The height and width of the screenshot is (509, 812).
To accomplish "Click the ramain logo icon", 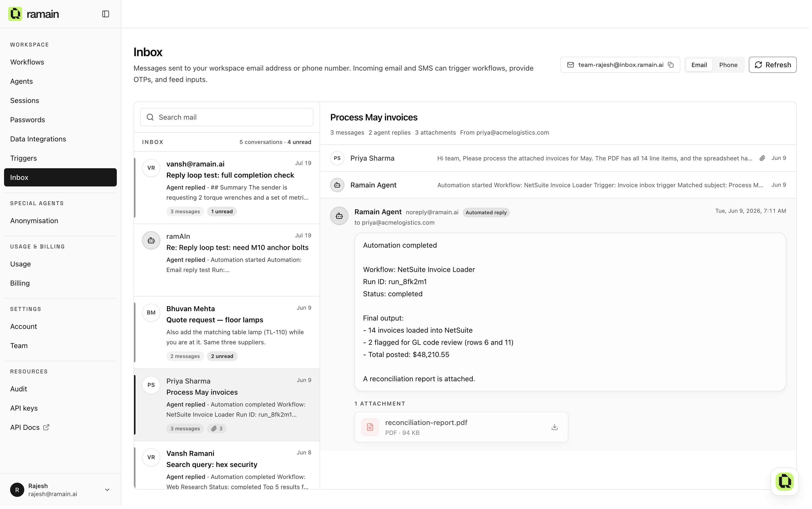I will (15, 14).
